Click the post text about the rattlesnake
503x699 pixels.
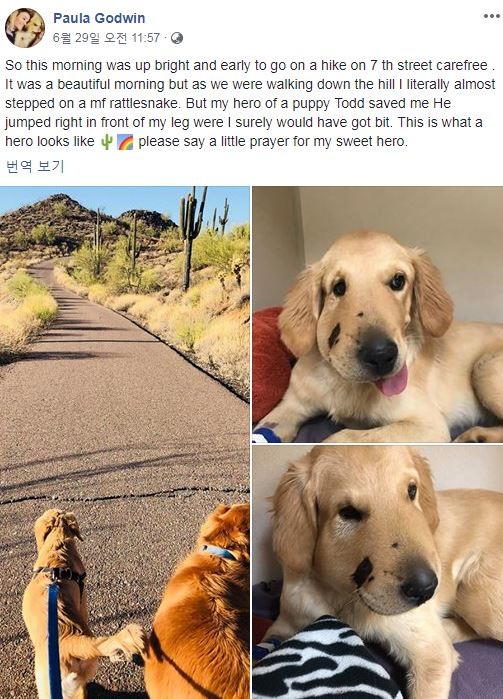point(250,103)
